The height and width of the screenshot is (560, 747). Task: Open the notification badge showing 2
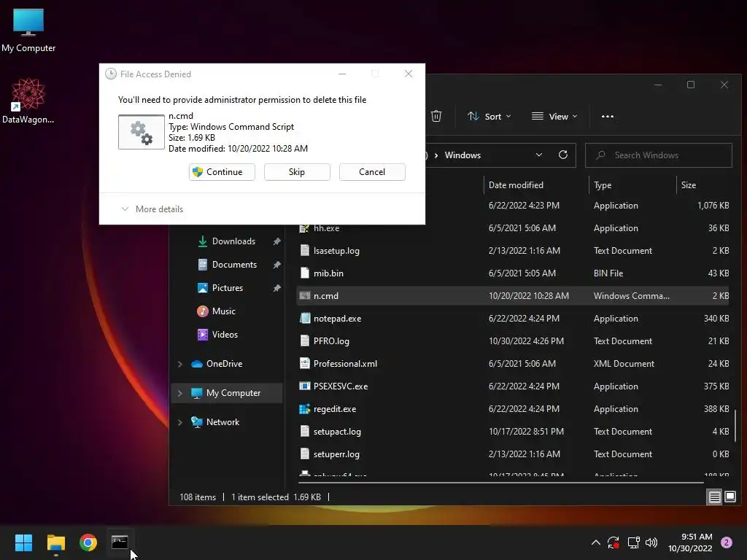(x=727, y=542)
